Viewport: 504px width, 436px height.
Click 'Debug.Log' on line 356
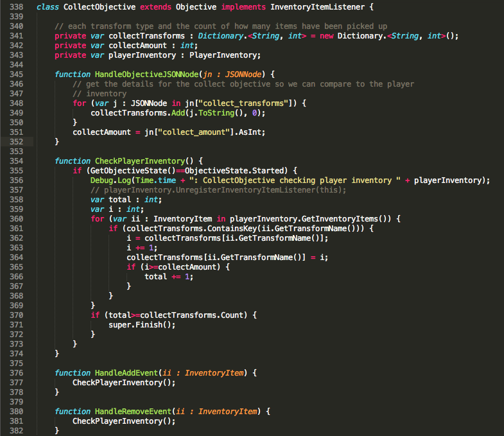110,180
